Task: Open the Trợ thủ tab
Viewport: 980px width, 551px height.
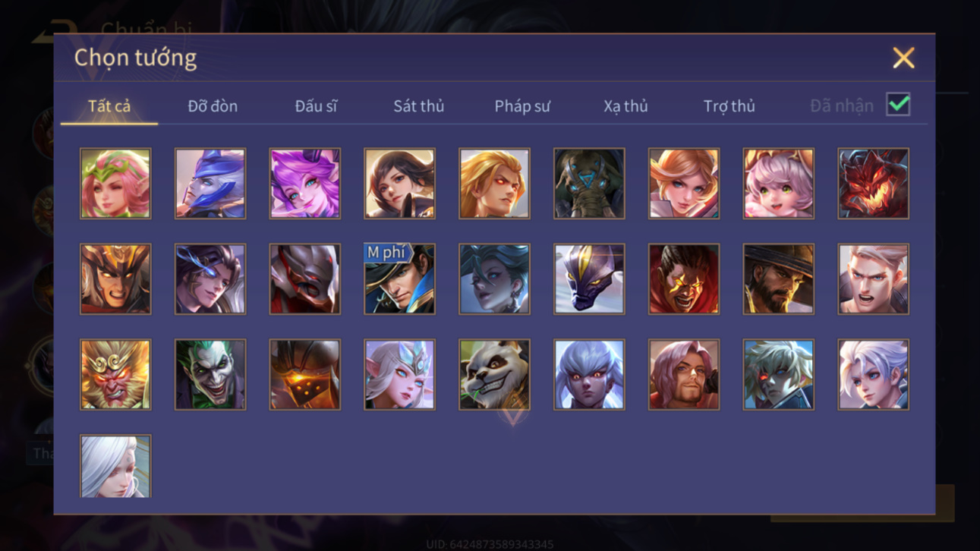Action: pos(729,106)
